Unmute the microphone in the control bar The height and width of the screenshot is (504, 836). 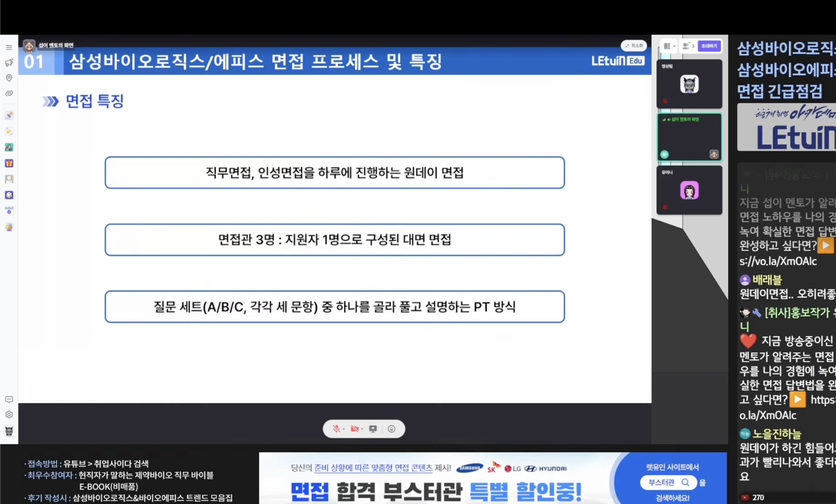coord(336,429)
